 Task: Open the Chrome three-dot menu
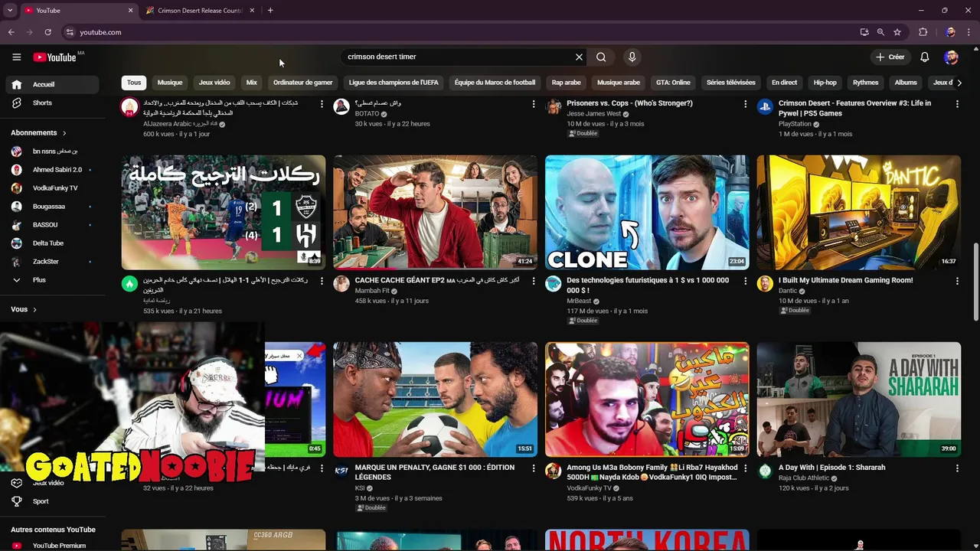point(969,32)
